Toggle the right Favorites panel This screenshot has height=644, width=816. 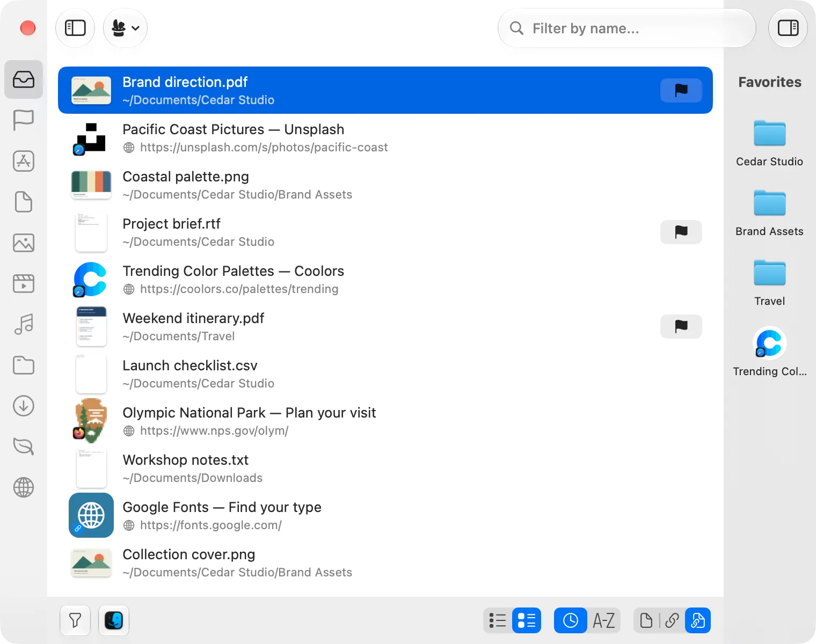(788, 28)
